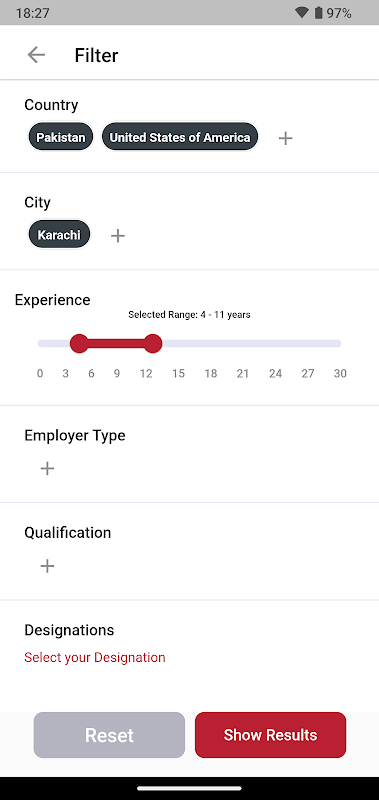
Task: Open Select your Designation chooser
Action: (95, 657)
